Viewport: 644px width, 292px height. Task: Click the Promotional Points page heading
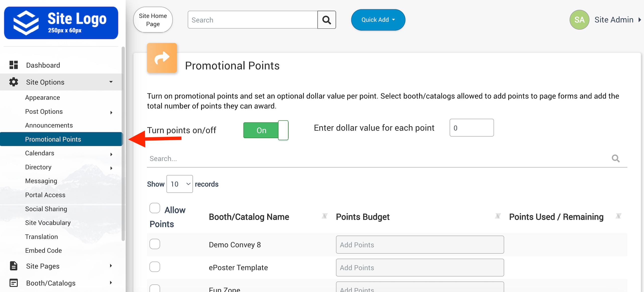coord(232,66)
